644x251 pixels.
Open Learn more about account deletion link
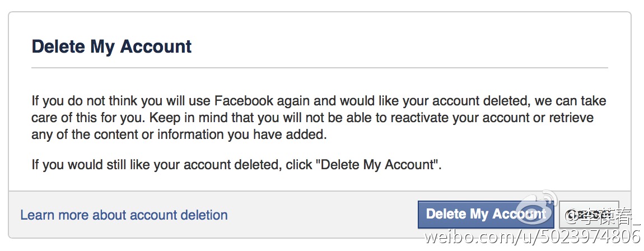[x=124, y=215]
